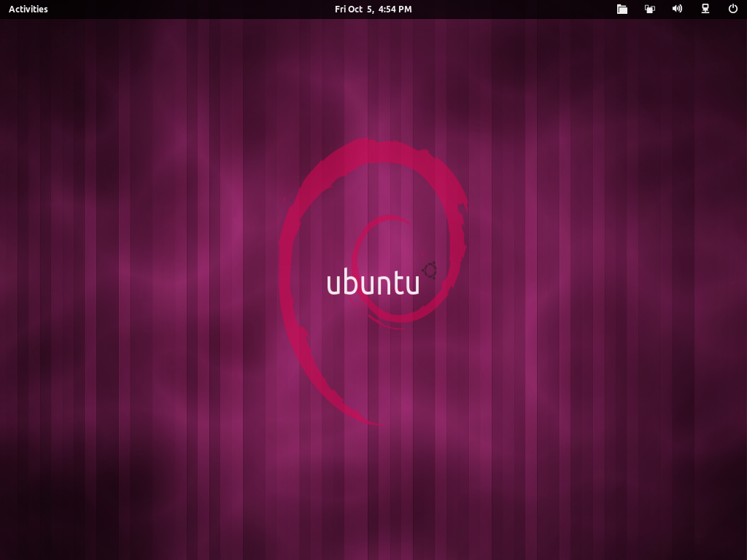Screen dimensions: 747x560
Task: Open the power menu icon
Action: pos(732,9)
